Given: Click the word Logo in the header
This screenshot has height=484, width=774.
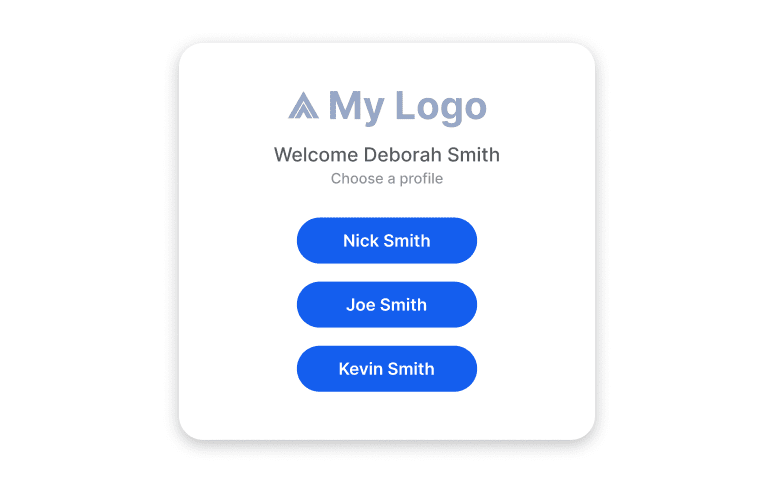Looking at the screenshot, I should [x=441, y=108].
